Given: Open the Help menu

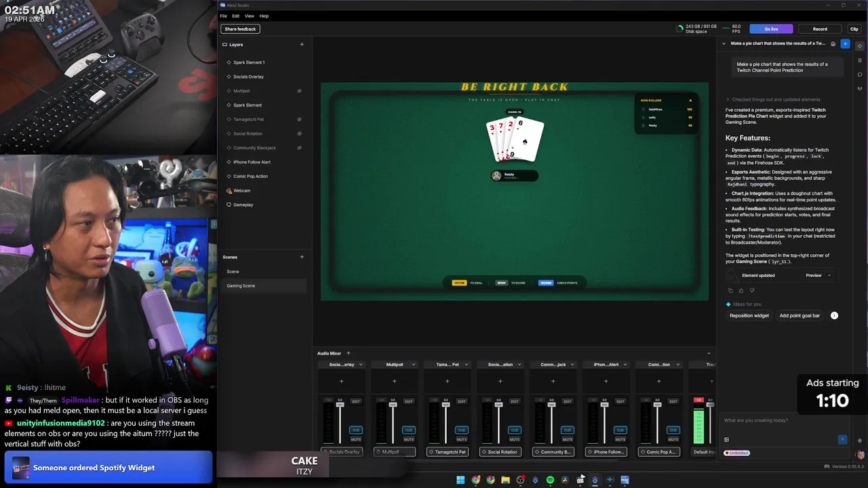Looking at the screenshot, I should (264, 16).
